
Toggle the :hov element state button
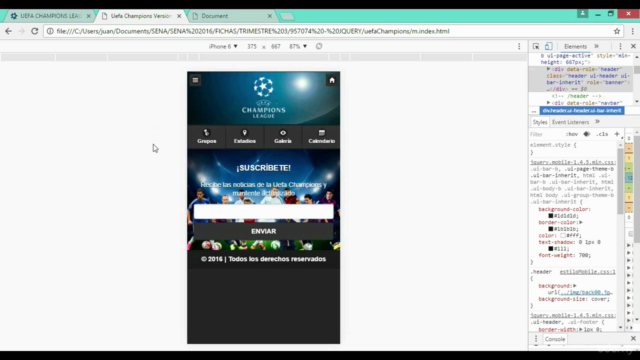(x=572, y=134)
